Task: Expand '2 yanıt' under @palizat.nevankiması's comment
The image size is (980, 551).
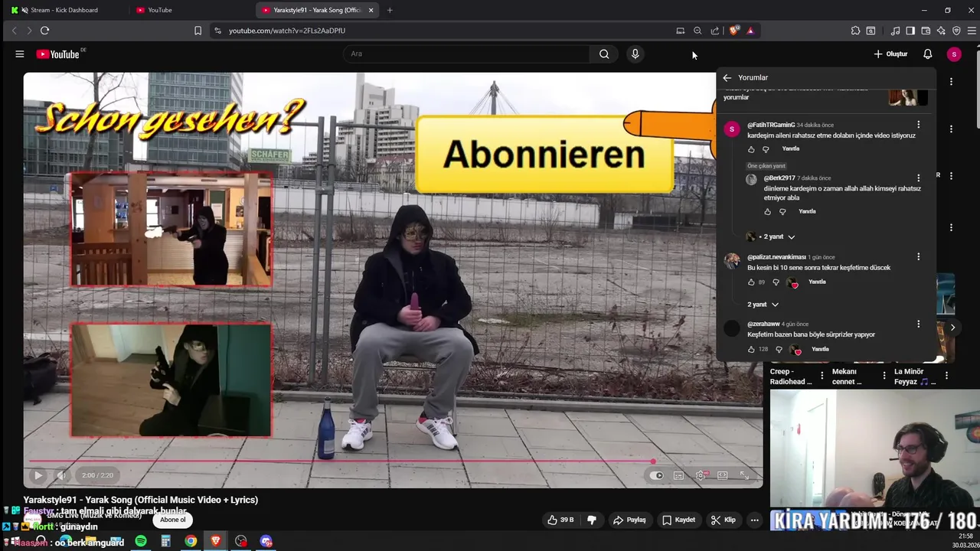Action: click(763, 305)
